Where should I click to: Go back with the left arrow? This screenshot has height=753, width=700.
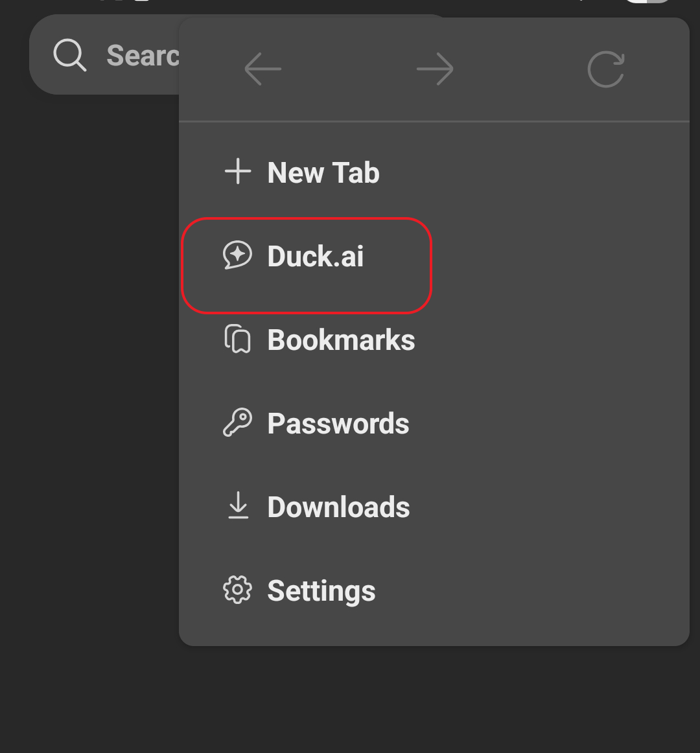[263, 69]
